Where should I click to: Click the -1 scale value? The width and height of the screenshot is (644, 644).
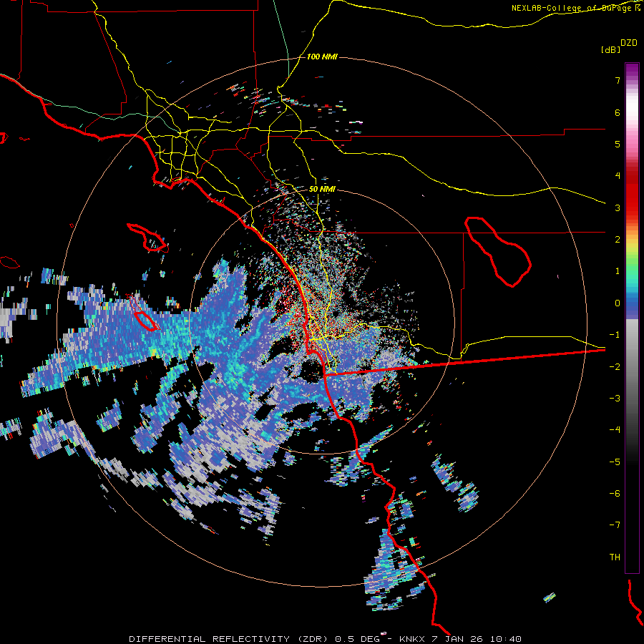tap(615, 334)
